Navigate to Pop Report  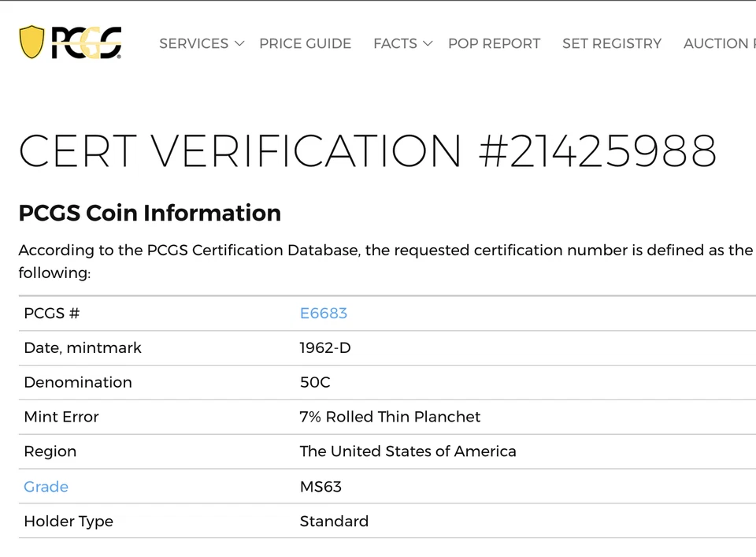[494, 43]
